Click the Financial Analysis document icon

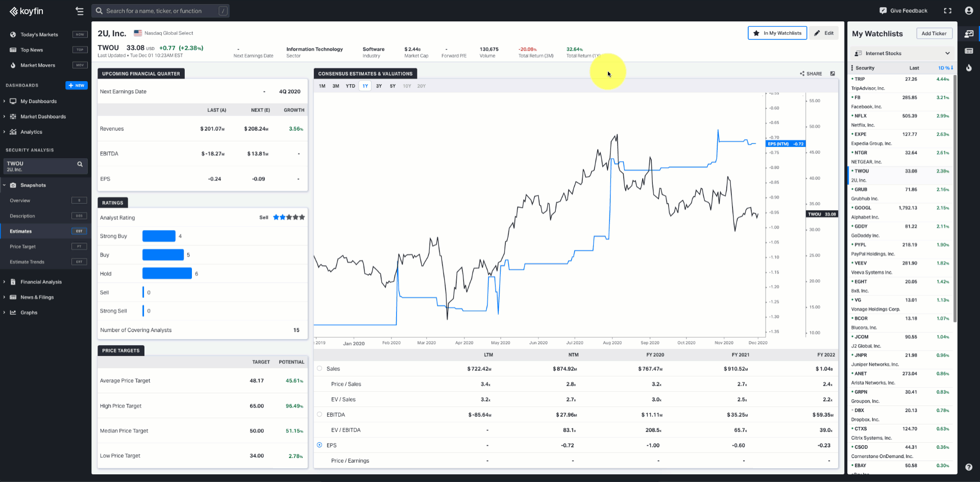pyautogui.click(x=13, y=282)
